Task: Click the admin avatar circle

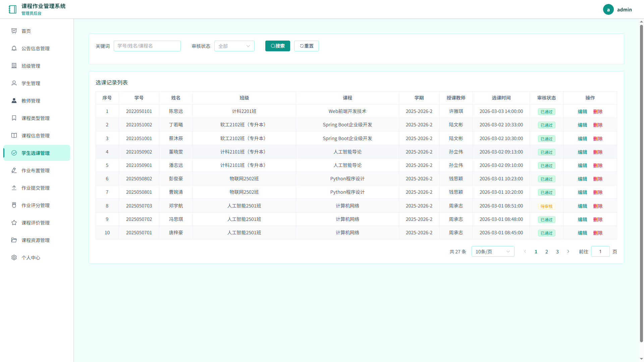Action: tap(608, 9)
